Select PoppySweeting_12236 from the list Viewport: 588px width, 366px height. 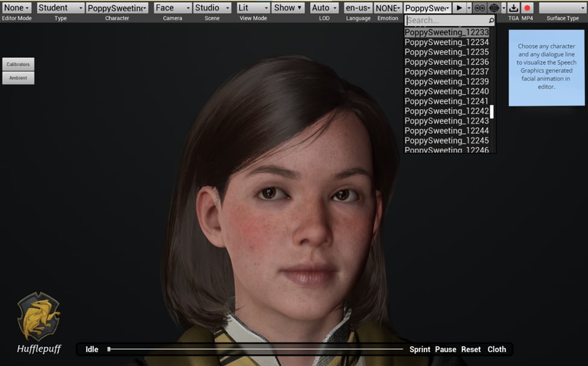click(x=446, y=62)
